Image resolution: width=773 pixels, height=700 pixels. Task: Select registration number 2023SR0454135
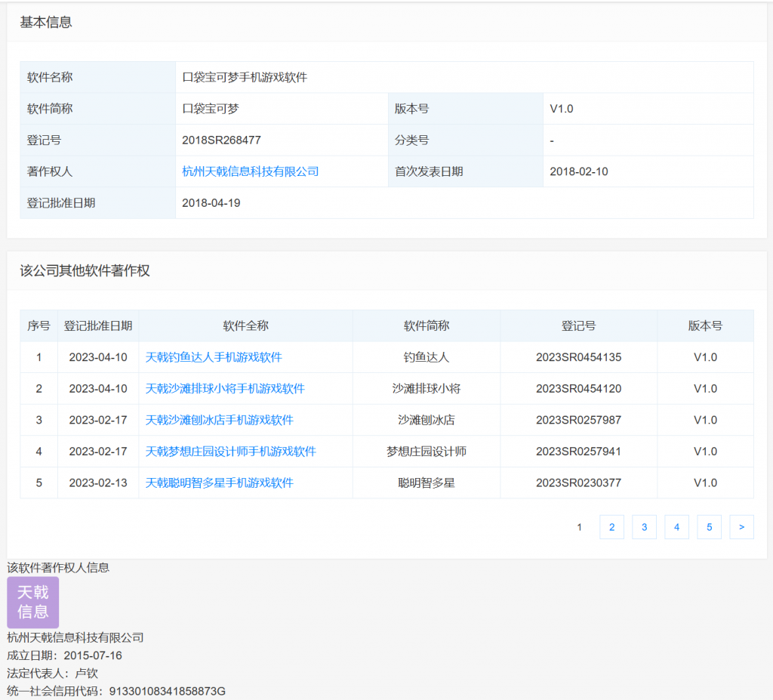(579, 357)
